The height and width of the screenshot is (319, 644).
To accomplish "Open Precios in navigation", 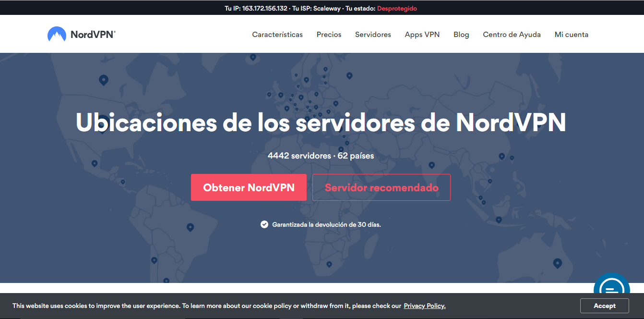I will (x=329, y=35).
